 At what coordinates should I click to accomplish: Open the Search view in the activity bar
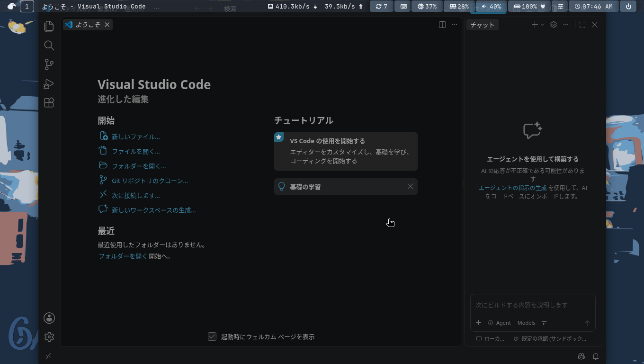(49, 45)
